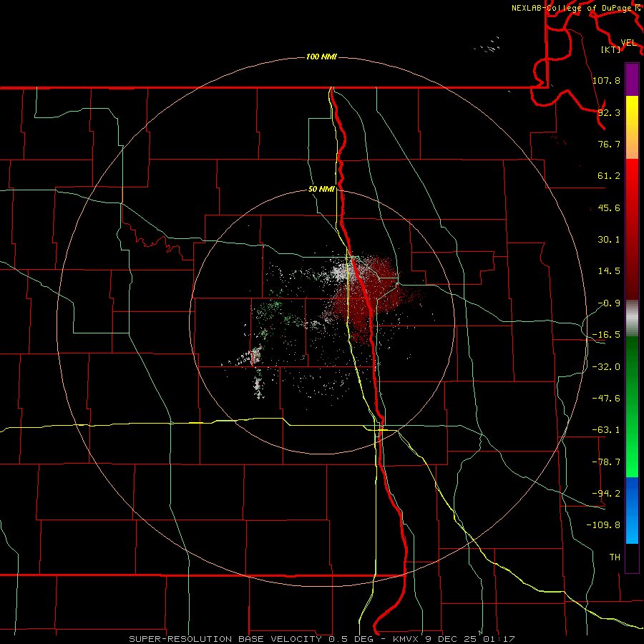This screenshot has height=644, width=644.
Task: Click the yellow segment of the color bar
Action: pyautogui.click(x=632, y=127)
